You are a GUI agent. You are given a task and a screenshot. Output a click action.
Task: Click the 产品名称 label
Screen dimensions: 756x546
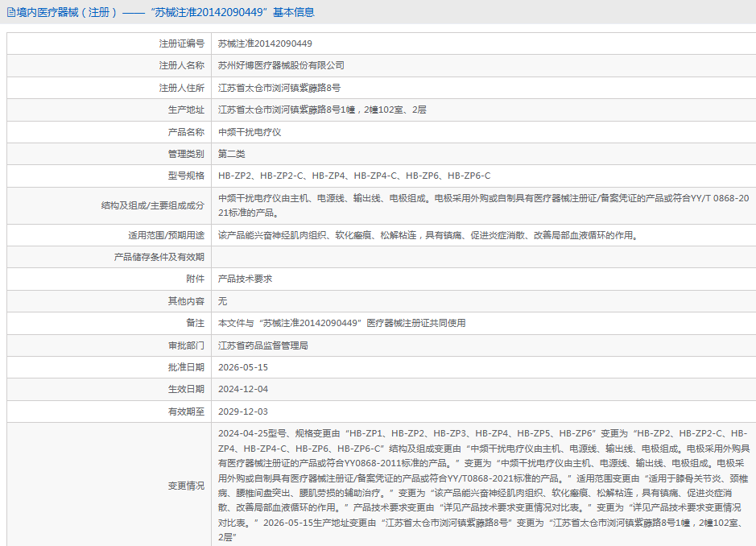tap(186, 132)
